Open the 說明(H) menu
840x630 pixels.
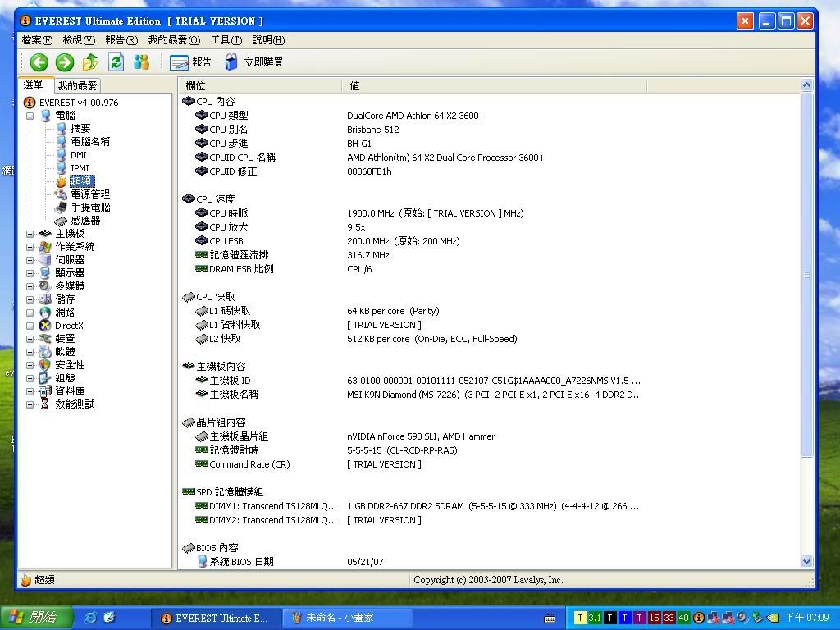click(x=268, y=40)
